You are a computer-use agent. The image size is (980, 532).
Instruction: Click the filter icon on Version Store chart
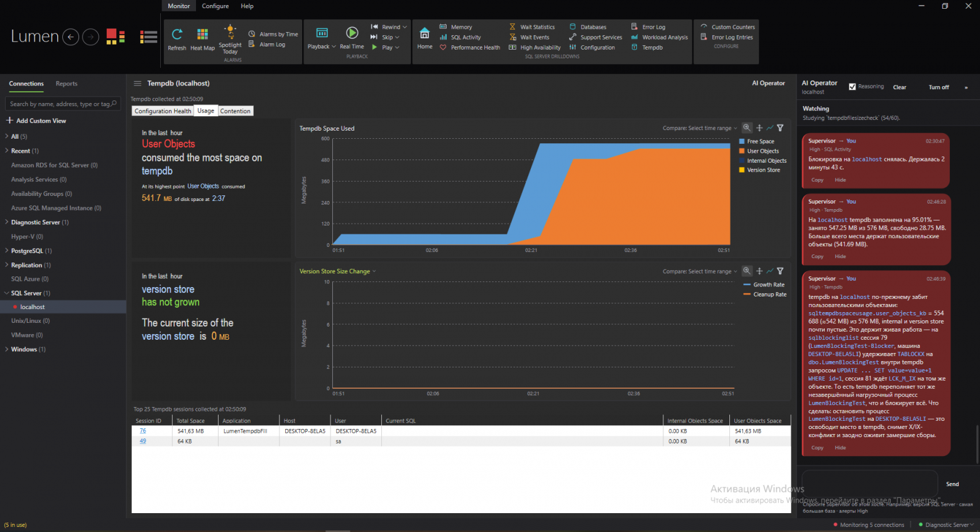coord(780,271)
